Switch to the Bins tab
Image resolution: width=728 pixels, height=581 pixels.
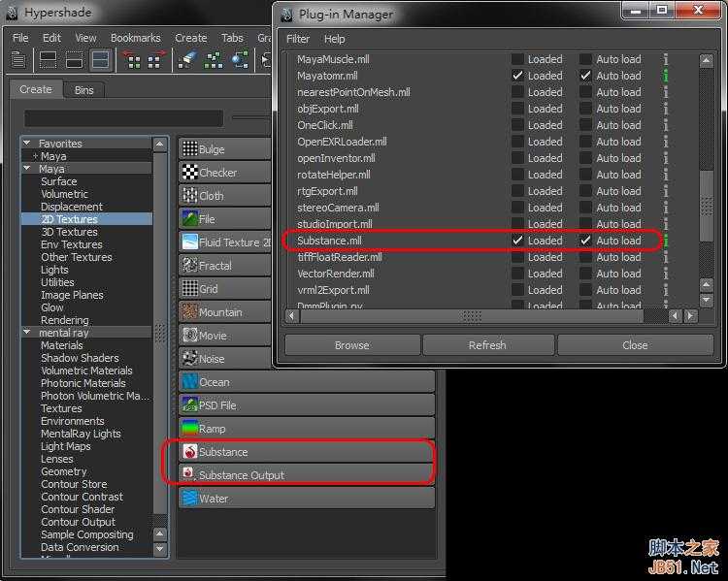(x=84, y=90)
